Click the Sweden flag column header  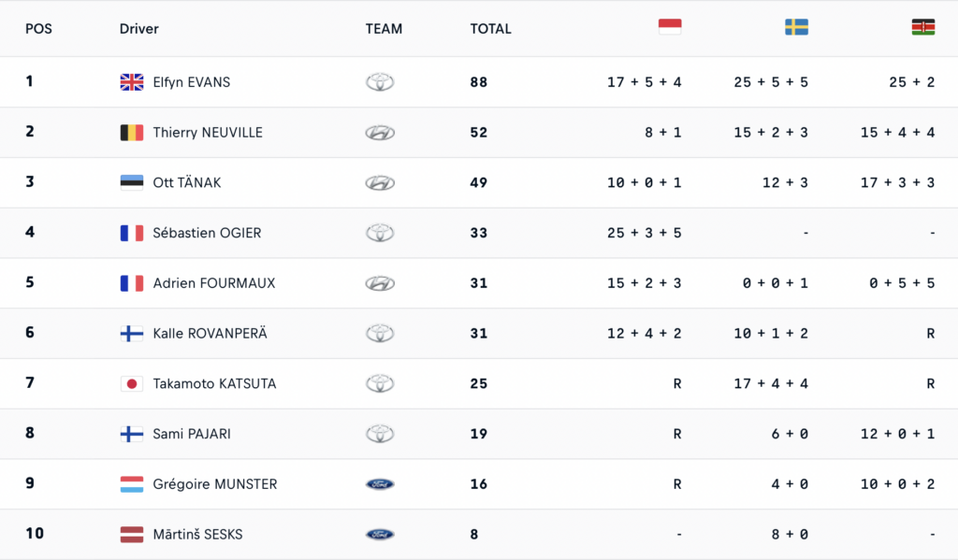click(796, 27)
